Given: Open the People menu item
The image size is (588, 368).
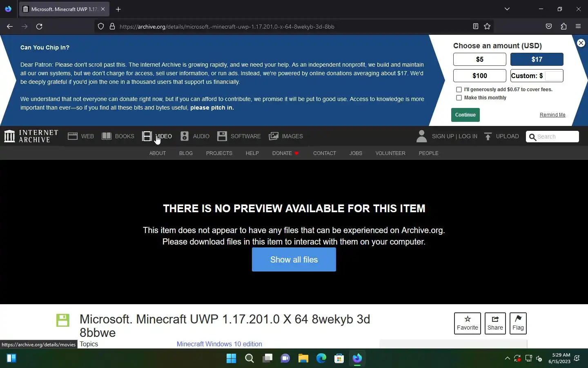Looking at the screenshot, I should (429, 153).
